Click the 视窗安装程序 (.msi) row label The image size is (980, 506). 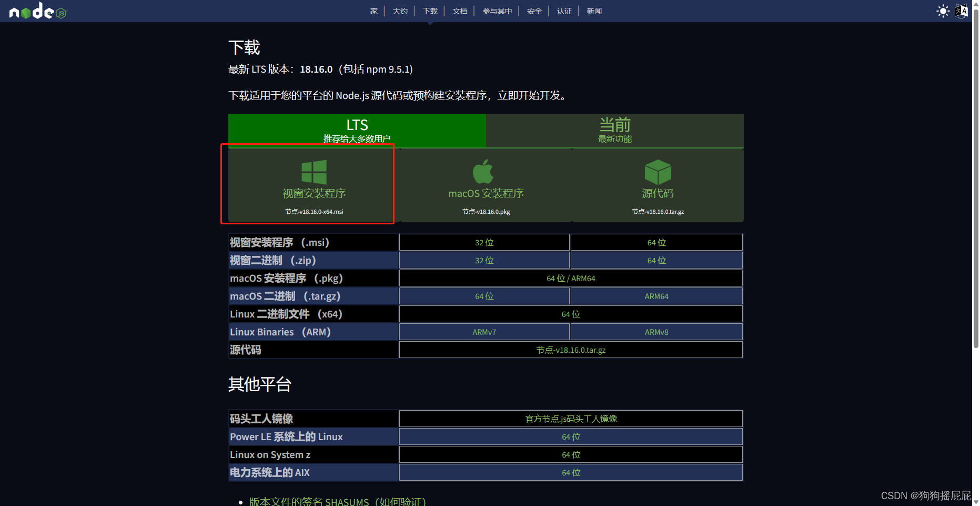[279, 242]
